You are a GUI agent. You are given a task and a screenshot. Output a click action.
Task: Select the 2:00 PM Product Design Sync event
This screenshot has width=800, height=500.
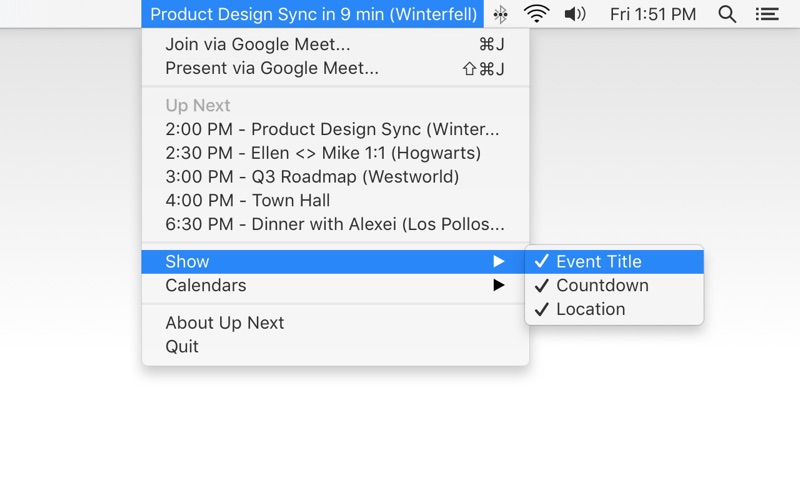(335, 129)
